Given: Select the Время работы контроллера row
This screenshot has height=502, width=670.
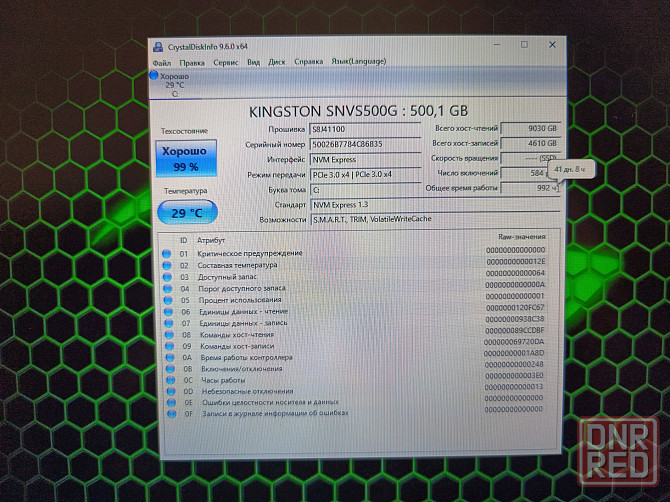Looking at the screenshot, I should point(355,355).
